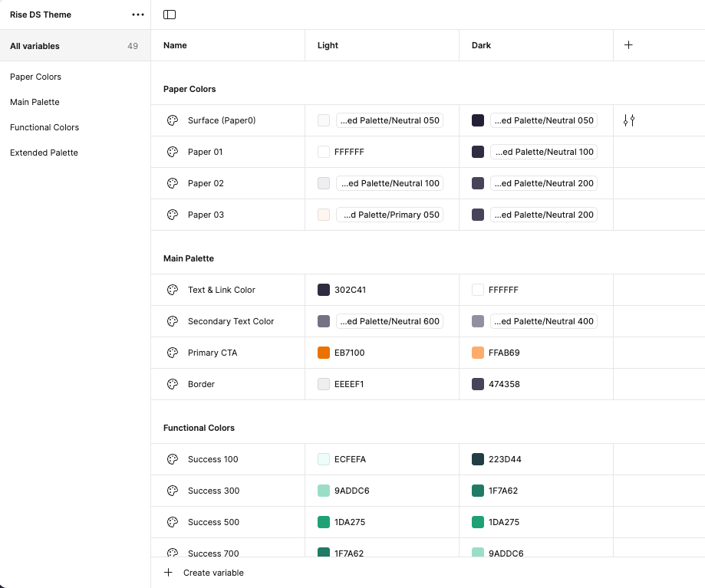
Task: Click the FFFFFF swatch for Paper 01
Action: click(323, 152)
